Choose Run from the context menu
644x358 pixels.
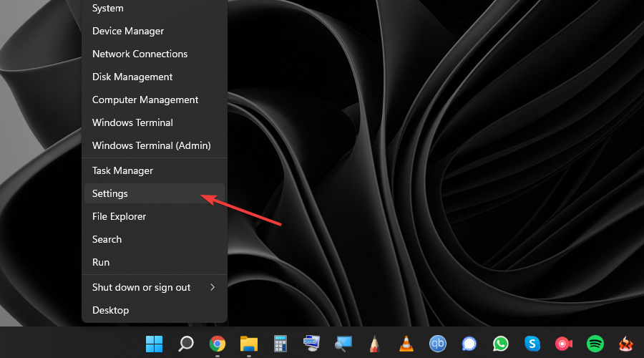tap(101, 262)
